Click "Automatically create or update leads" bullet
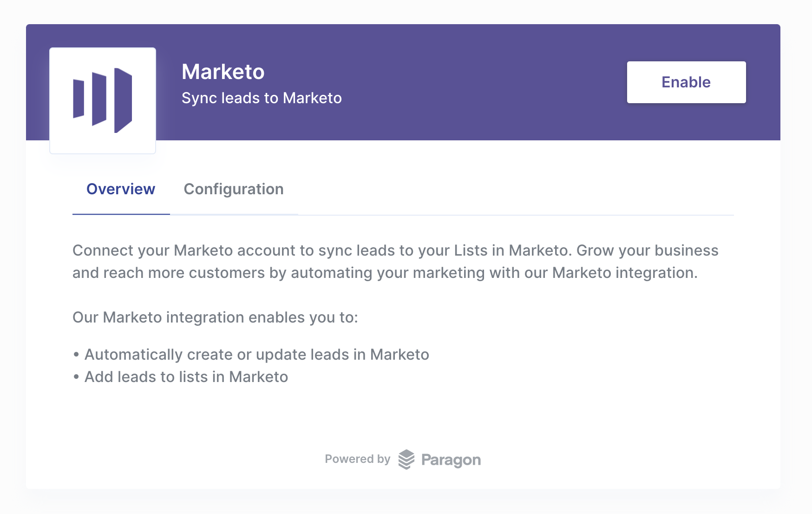 click(x=256, y=355)
